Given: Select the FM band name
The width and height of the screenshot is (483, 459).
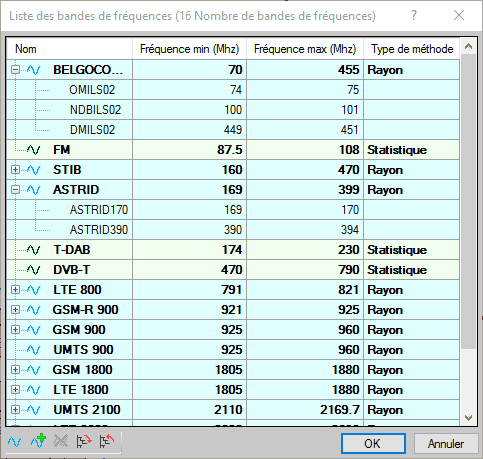Looking at the screenshot, I should tap(62, 150).
